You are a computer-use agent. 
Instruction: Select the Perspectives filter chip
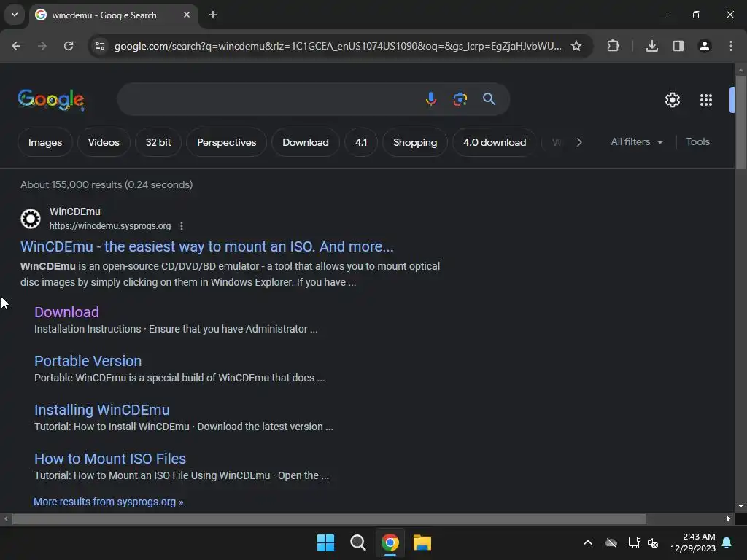point(226,142)
